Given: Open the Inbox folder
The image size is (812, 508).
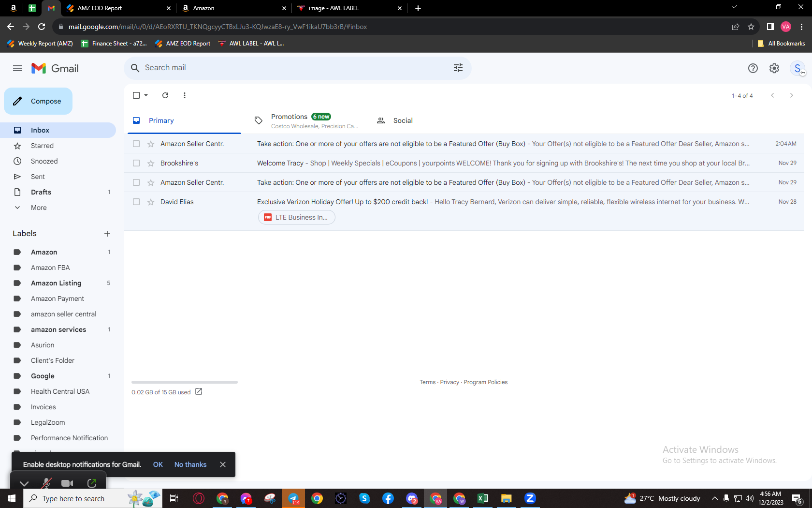Looking at the screenshot, I should (x=58, y=130).
